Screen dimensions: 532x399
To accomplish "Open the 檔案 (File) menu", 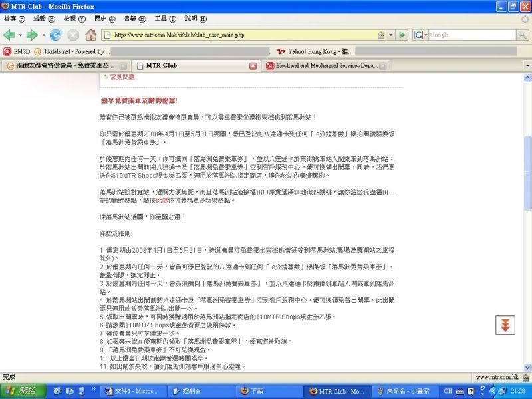I will (14, 19).
